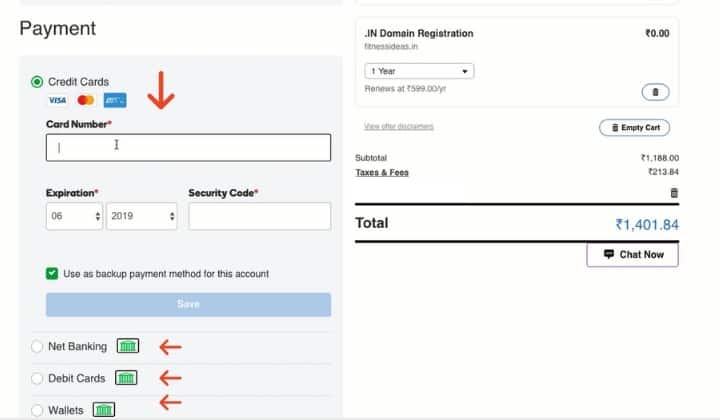
Task: Remove domain with round trash icon
Action: pyautogui.click(x=655, y=92)
